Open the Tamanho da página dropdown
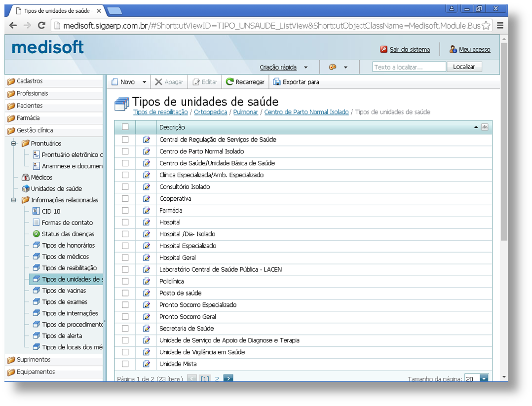This screenshot has height=406, width=532. 484,378
